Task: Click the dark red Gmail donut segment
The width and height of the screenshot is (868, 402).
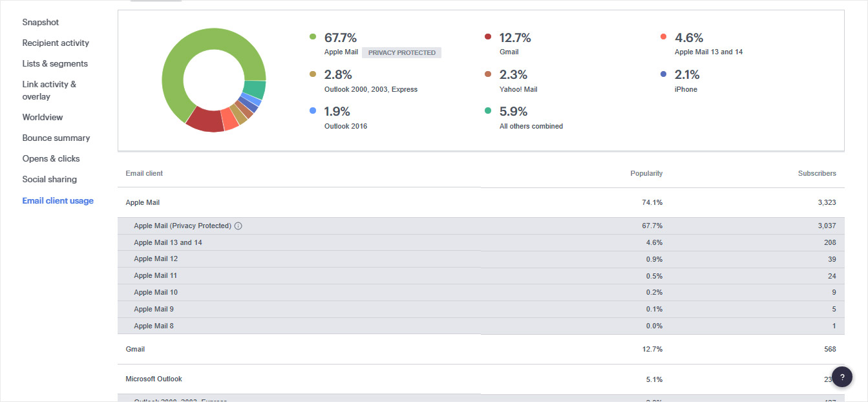Action: 205,120
